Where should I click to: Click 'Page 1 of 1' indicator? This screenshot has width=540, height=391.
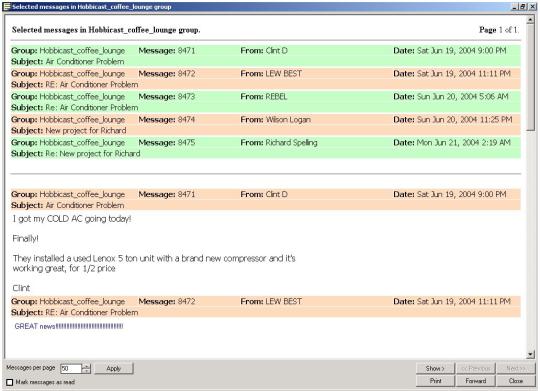[498, 30]
